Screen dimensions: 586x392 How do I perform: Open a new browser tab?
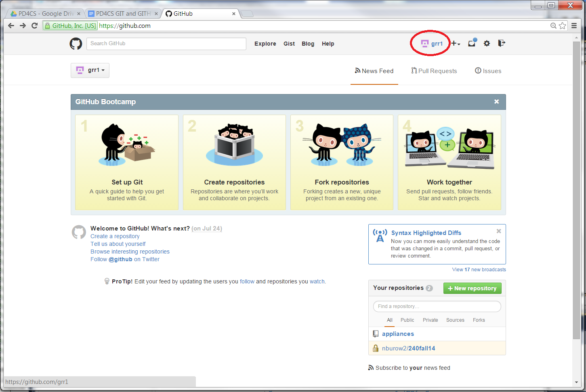pos(247,14)
